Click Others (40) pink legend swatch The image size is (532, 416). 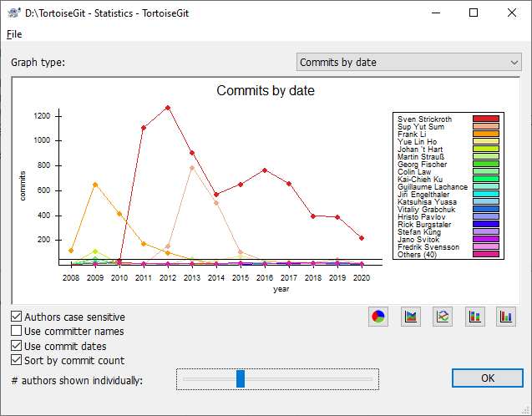pos(486,254)
